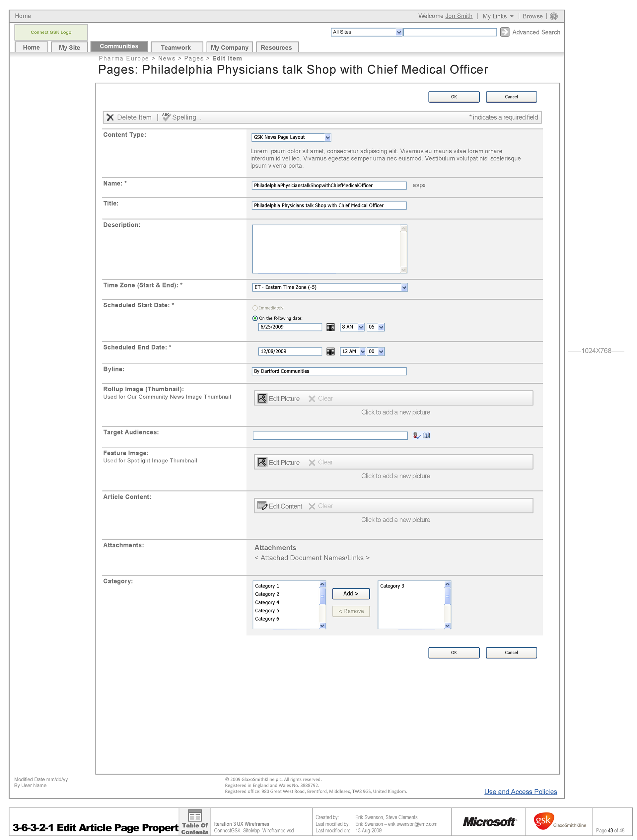
Task: Click into the Byline text field
Action: [x=329, y=371]
